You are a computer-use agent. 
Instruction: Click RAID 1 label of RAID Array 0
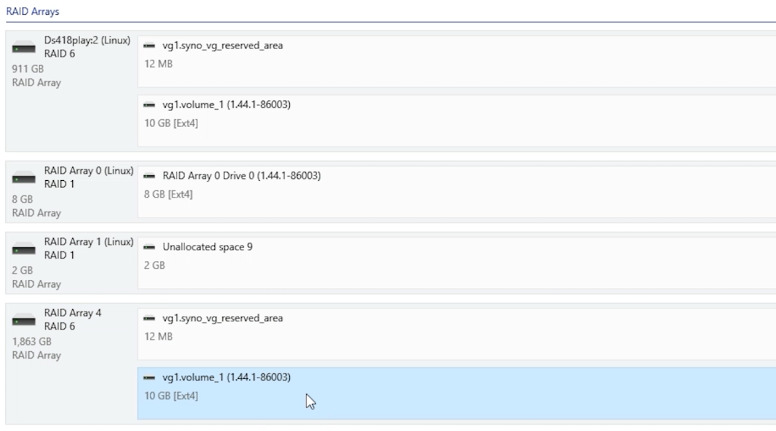click(59, 184)
